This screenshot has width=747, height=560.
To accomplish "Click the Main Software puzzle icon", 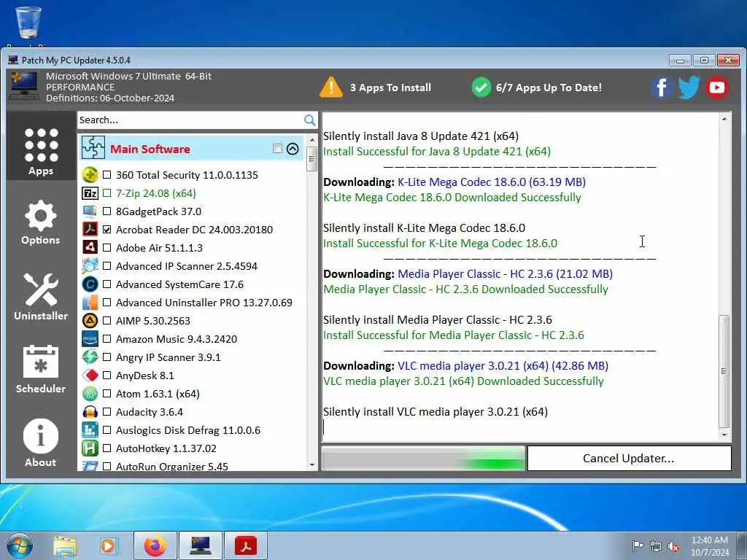I will pos(93,147).
